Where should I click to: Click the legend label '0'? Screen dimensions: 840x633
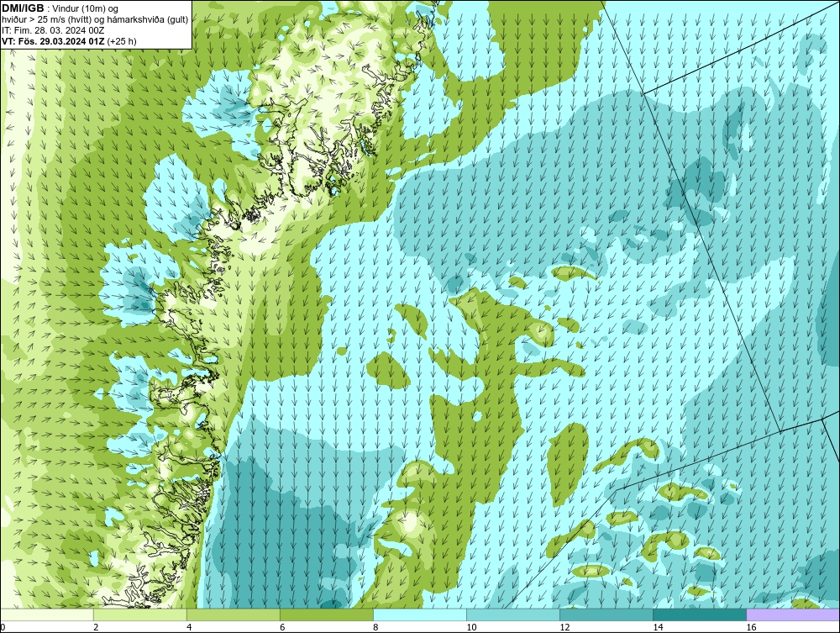pos(3,627)
